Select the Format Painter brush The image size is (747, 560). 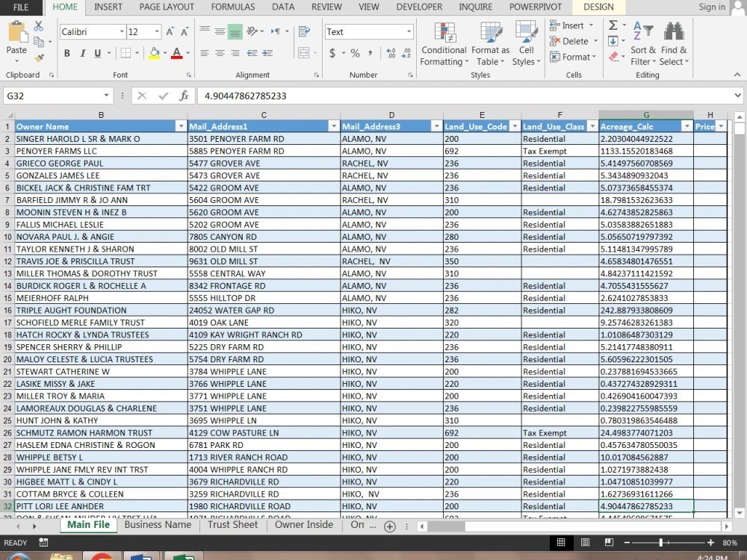click(x=39, y=57)
